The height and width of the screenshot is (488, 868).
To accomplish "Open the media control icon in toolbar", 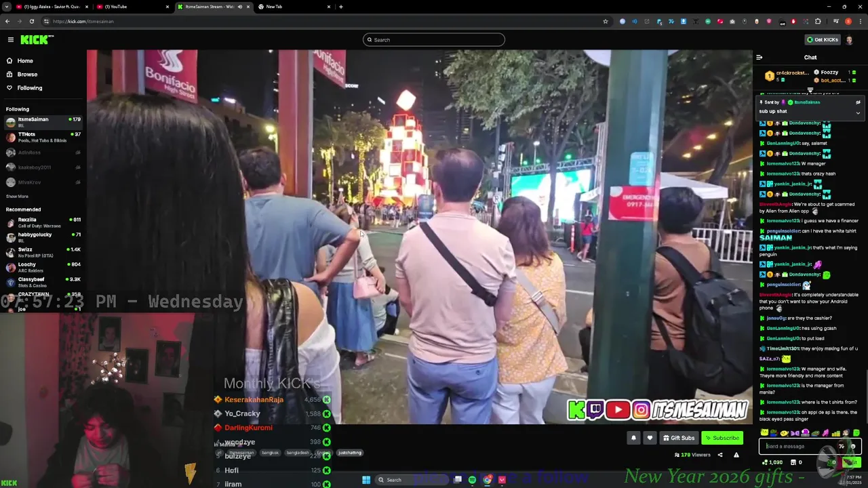I will tap(835, 21).
